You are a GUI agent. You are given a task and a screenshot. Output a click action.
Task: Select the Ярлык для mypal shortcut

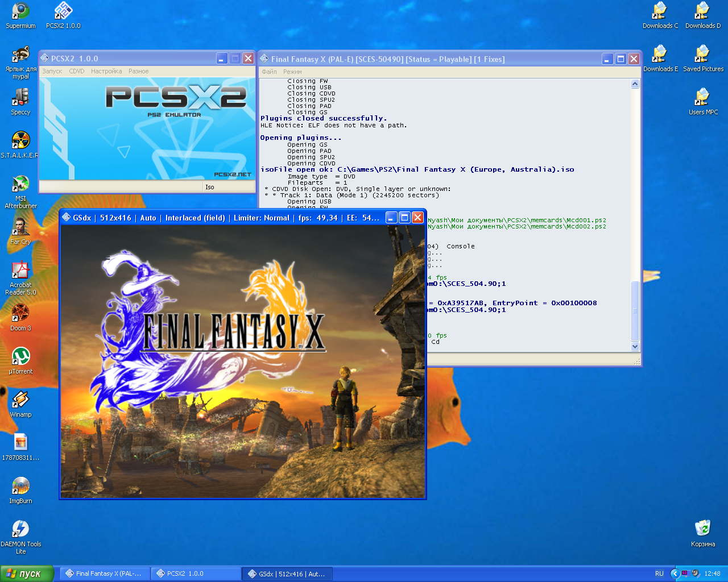(x=20, y=63)
